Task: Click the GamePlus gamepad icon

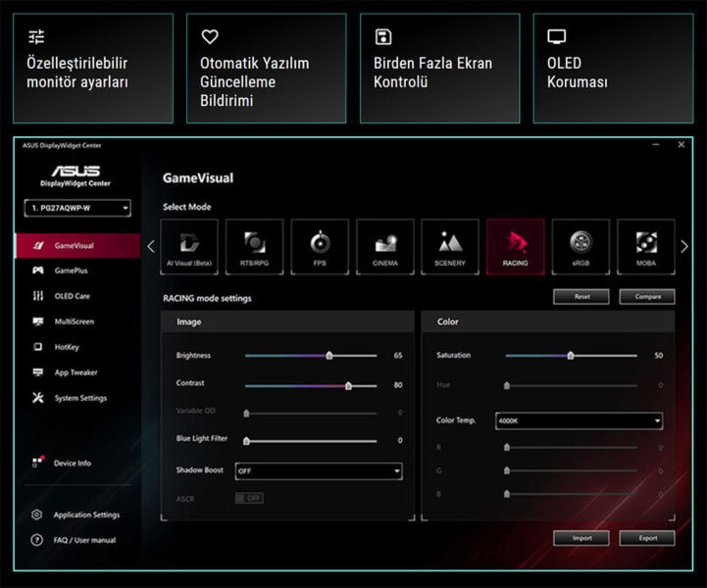Action: (38, 270)
